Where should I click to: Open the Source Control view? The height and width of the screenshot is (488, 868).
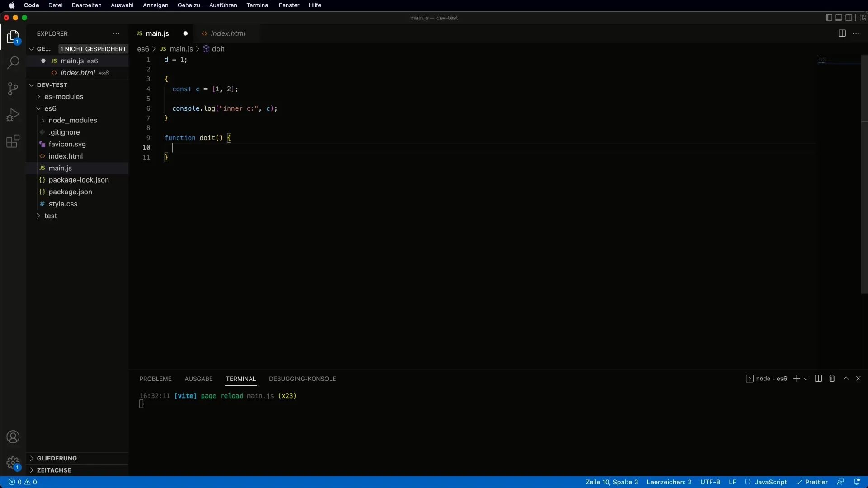[x=13, y=89]
